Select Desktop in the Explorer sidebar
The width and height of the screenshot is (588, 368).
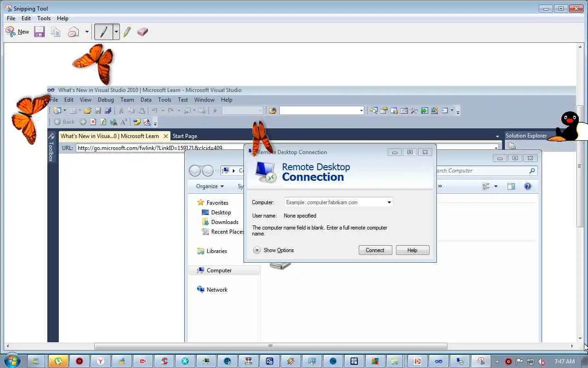216,213
